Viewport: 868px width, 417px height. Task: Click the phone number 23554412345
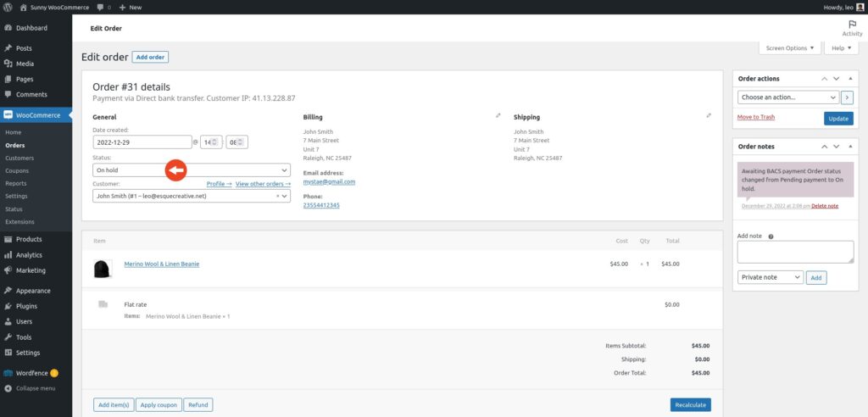321,205
